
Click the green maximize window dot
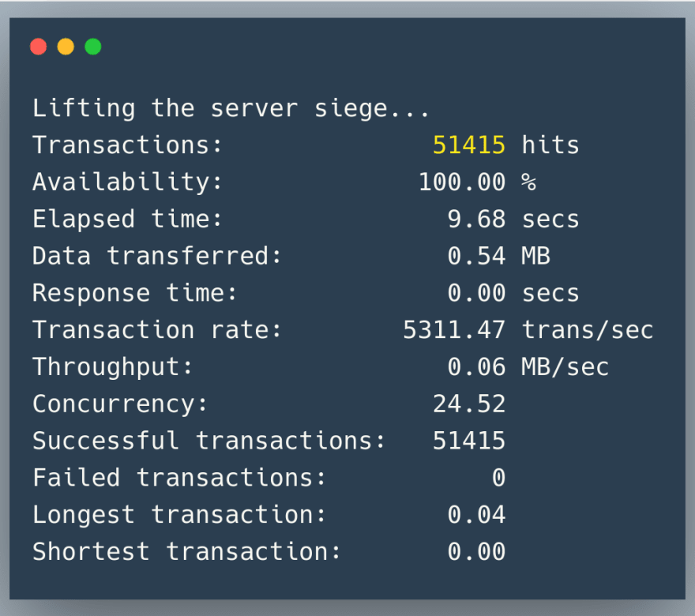pos(93,47)
